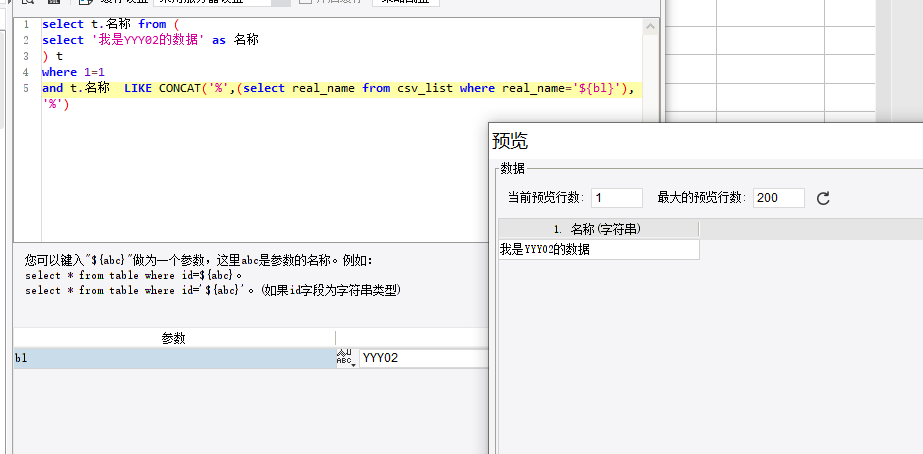Select the preview cell 我是YYY02的数据
923x454 pixels.
tap(599, 250)
